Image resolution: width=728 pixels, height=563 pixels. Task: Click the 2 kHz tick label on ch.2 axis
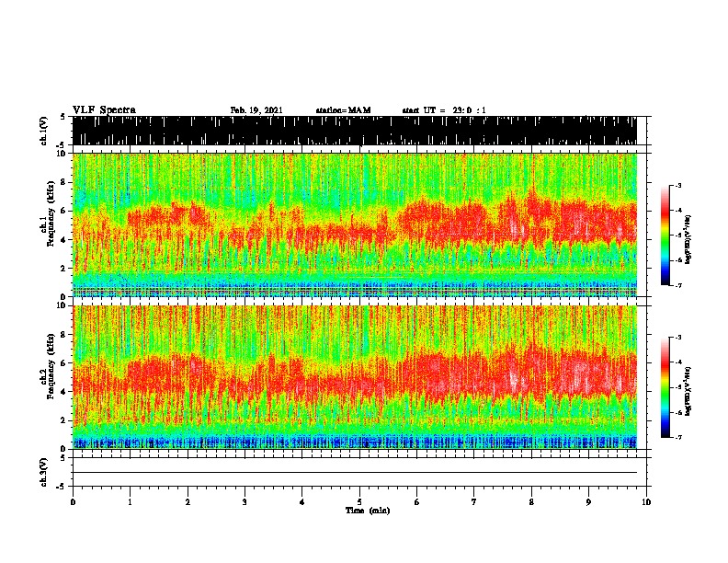pos(63,420)
